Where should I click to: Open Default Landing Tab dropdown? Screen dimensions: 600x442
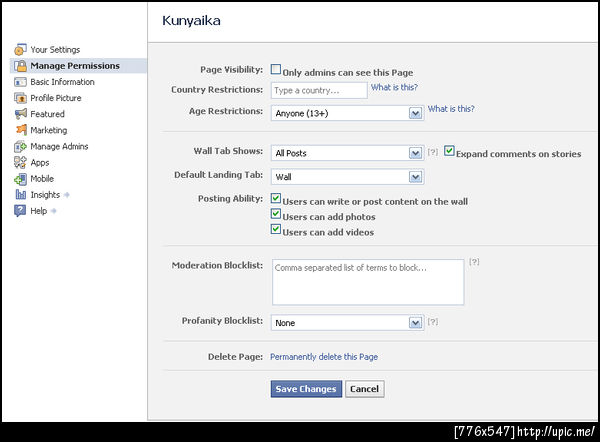coord(347,177)
